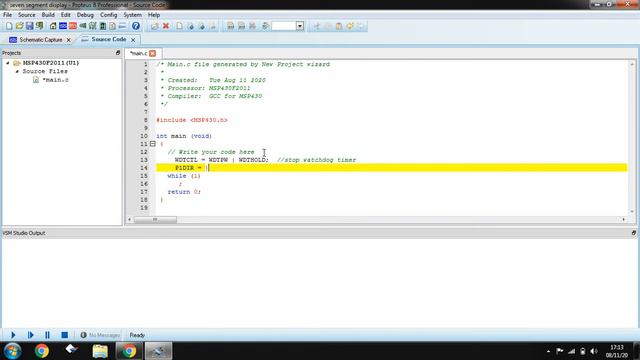Pause the simulation
Screen dimensions: 640x360
(47, 335)
